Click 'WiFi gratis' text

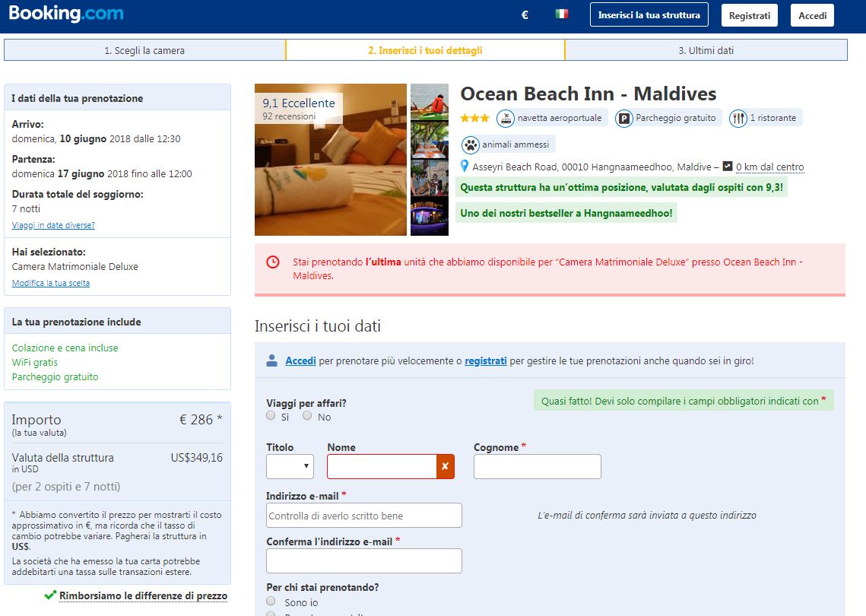point(35,363)
